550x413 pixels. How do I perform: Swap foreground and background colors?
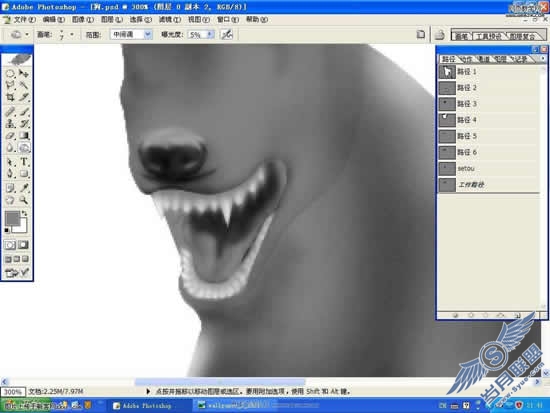(24, 213)
